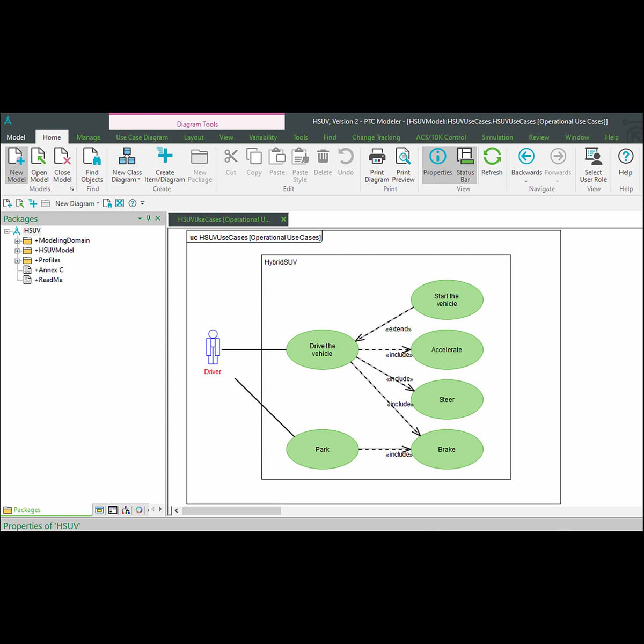The height and width of the screenshot is (644, 644).
Task: Select the Start the vehicle use case
Action: (447, 300)
